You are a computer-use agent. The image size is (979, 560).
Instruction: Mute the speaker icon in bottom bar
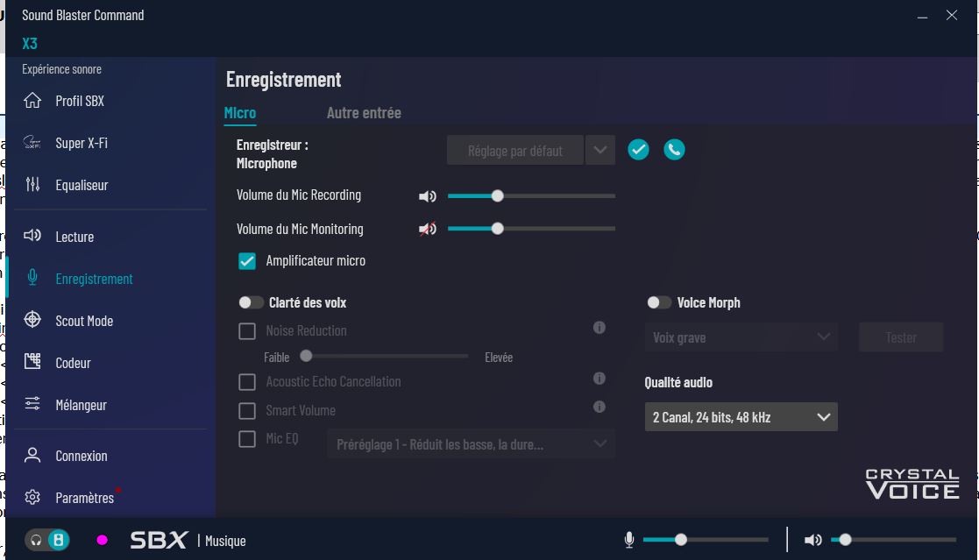[812, 540]
